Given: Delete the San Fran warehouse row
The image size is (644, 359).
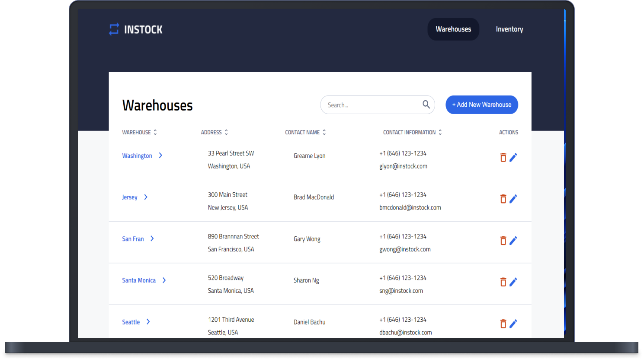Looking at the screenshot, I should (503, 241).
